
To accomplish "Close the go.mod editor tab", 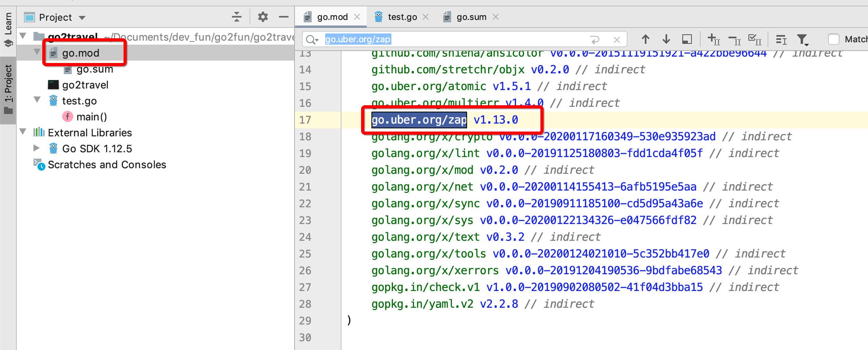I will pos(357,17).
